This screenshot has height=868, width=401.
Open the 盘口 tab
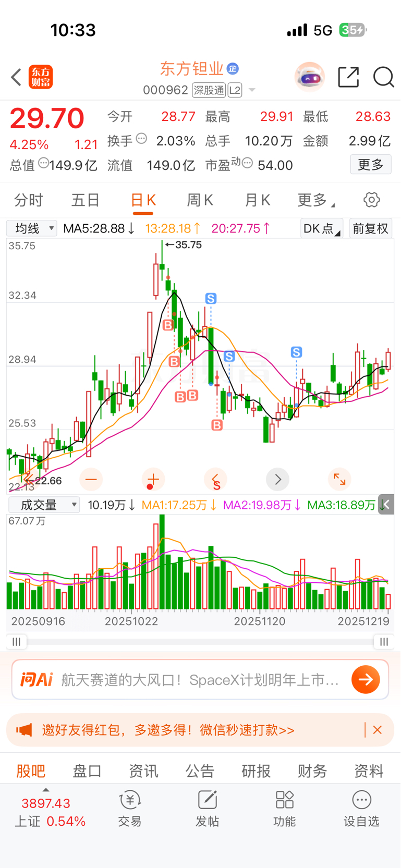[x=87, y=771]
